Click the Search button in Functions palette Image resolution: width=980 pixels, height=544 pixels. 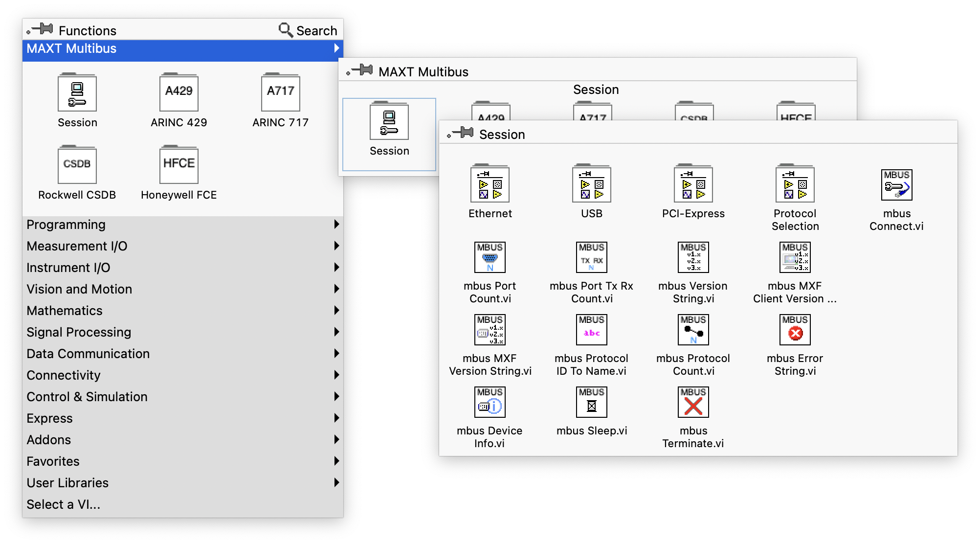pyautogui.click(x=308, y=30)
